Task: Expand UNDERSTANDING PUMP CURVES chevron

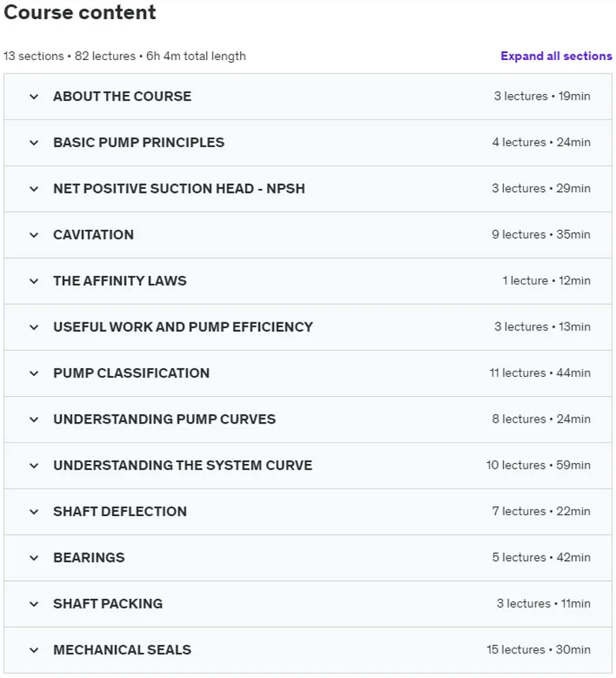Action: [34, 420]
